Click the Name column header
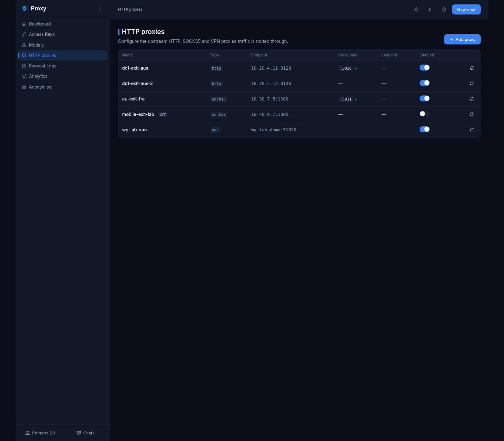 coord(127,55)
